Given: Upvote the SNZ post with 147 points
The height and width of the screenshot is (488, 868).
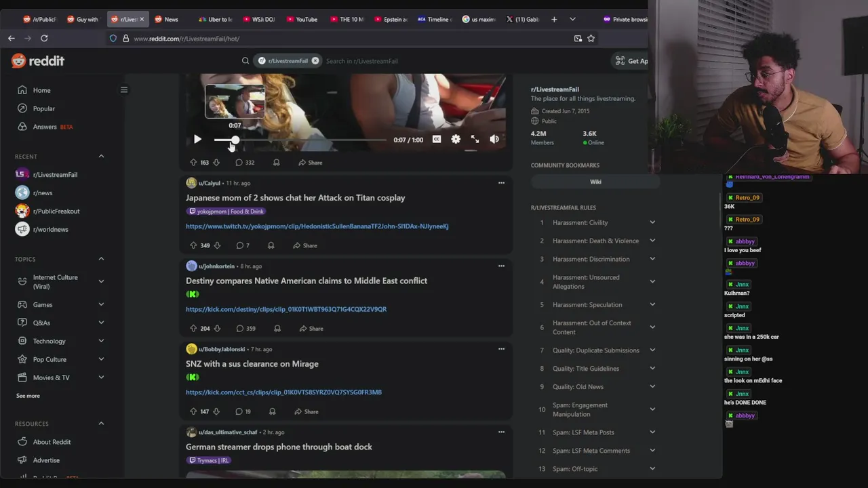Looking at the screenshot, I should 193,411.
